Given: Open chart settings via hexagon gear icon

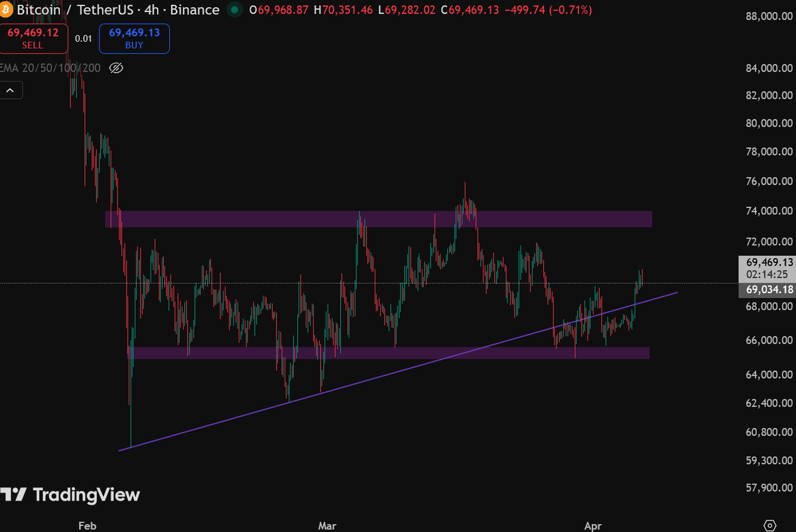Looking at the screenshot, I should coord(769,524).
